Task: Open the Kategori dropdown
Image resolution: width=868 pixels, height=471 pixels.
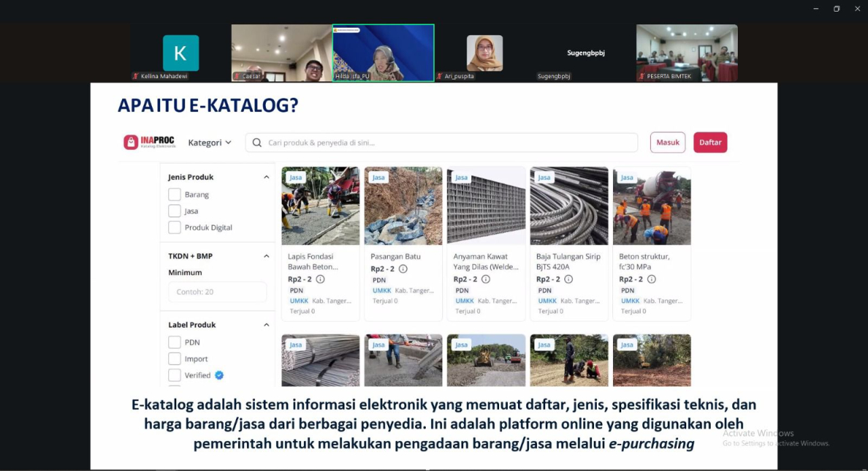Action: click(210, 143)
